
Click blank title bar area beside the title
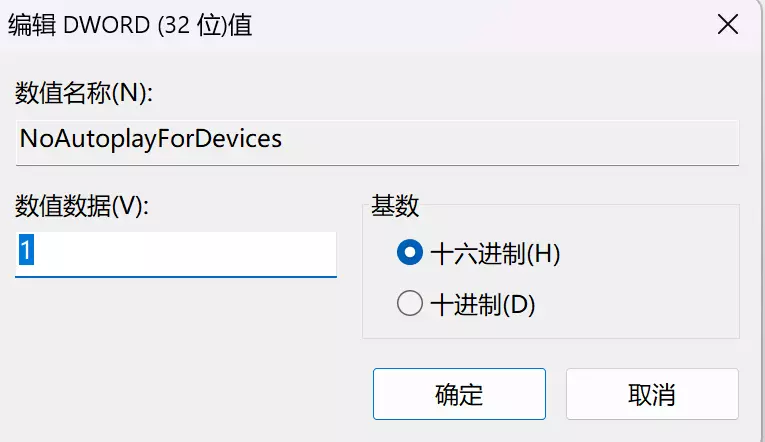click(480, 26)
